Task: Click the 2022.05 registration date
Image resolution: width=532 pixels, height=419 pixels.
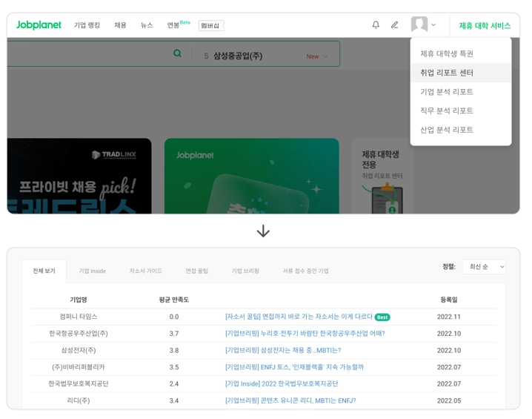Action: pos(449,400)
